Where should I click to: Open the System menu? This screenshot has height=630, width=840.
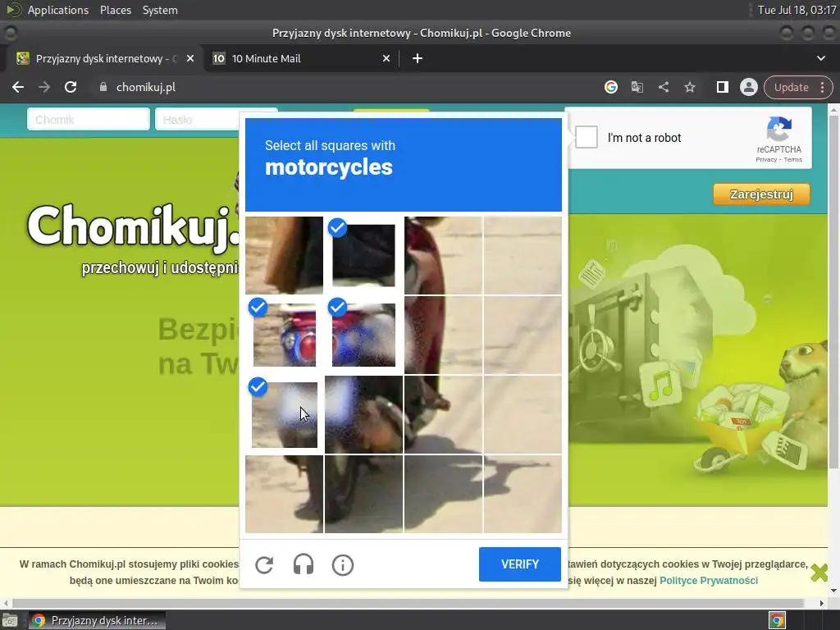pyautogui.click(x=160, y=10)
